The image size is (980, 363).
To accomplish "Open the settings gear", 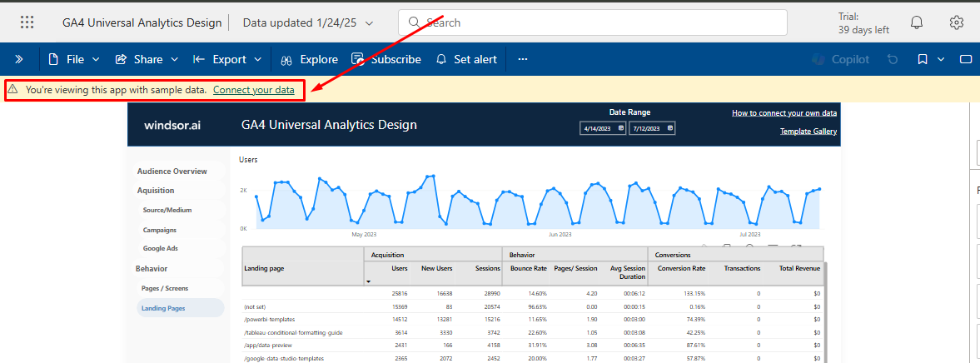I will pyautogui.click(x=956, y=22).
